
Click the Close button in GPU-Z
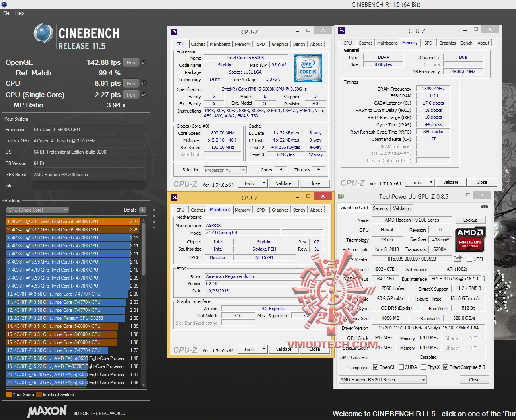click(474, 380)
